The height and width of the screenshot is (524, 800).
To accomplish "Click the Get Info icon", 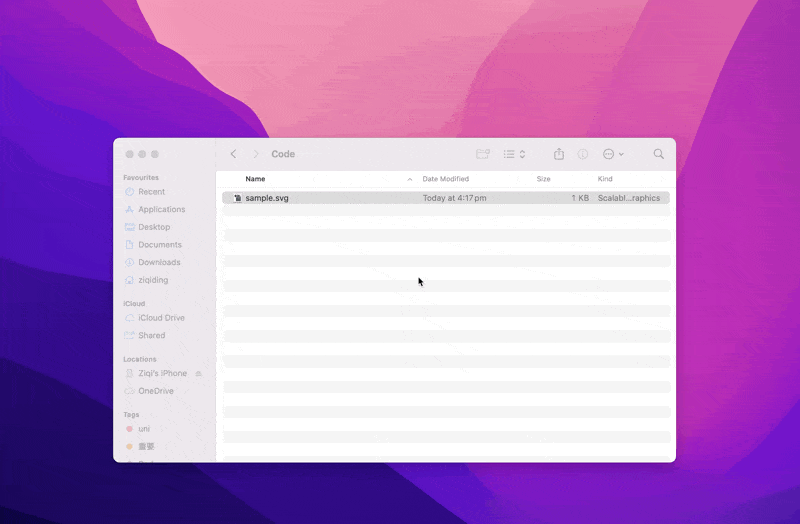I will tap(583, 154).
